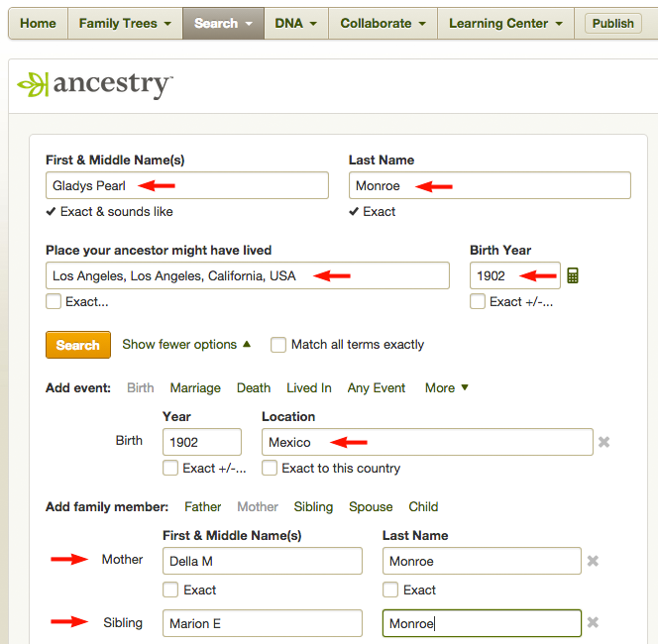This screenshot has width=658, height=644.
Task: Open the Learning Center menu
Action: [505, 23]
